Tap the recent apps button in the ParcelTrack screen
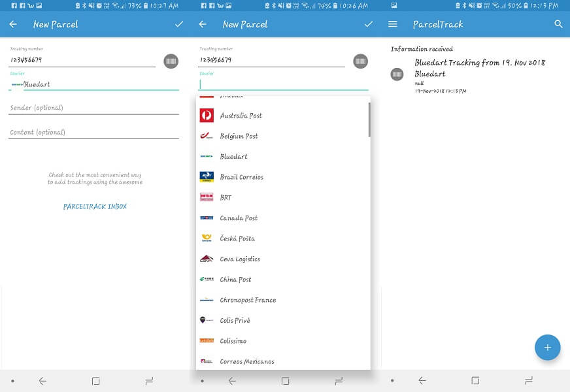This screenshot has width=570, height=392. click(529, 381)
